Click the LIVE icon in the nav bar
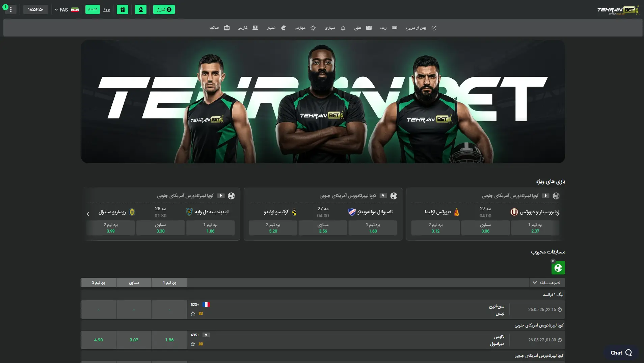The height and width of the screenshot is (363, 644). (x=395, y=28)
